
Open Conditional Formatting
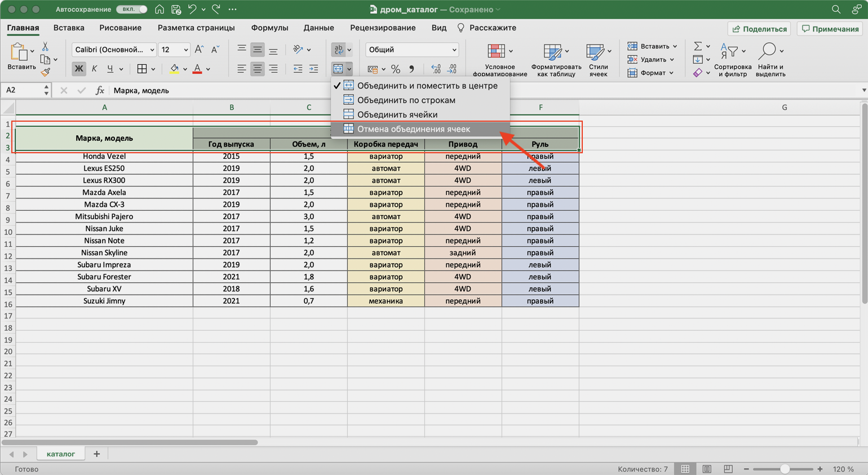coord(500,59)
